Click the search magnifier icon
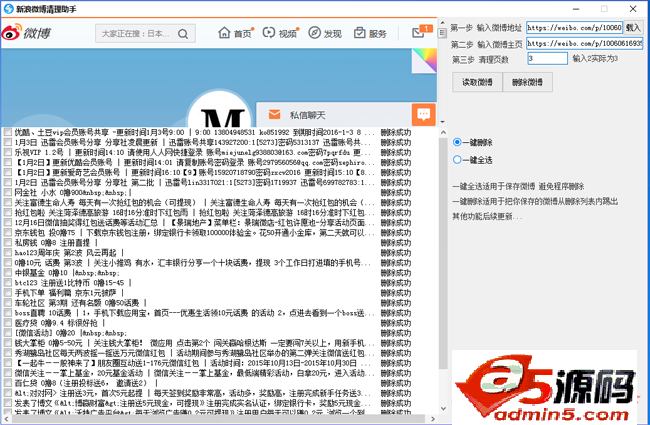 183,34
